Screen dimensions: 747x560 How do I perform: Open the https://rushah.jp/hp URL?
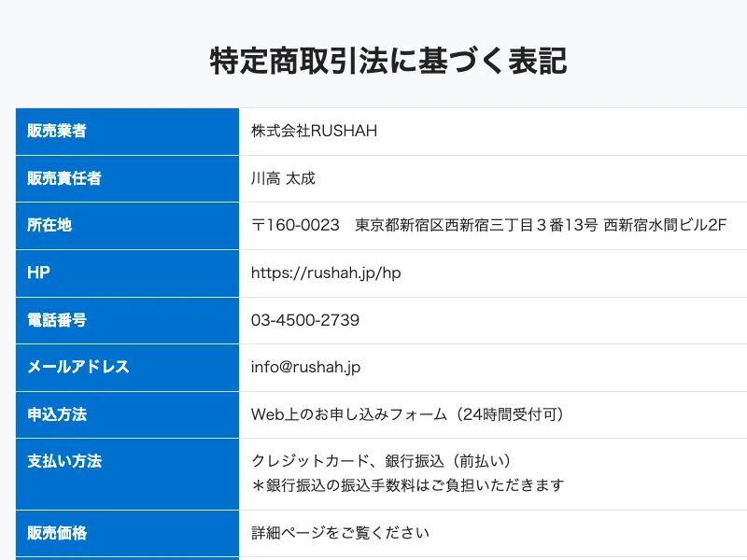coord(326,273)
